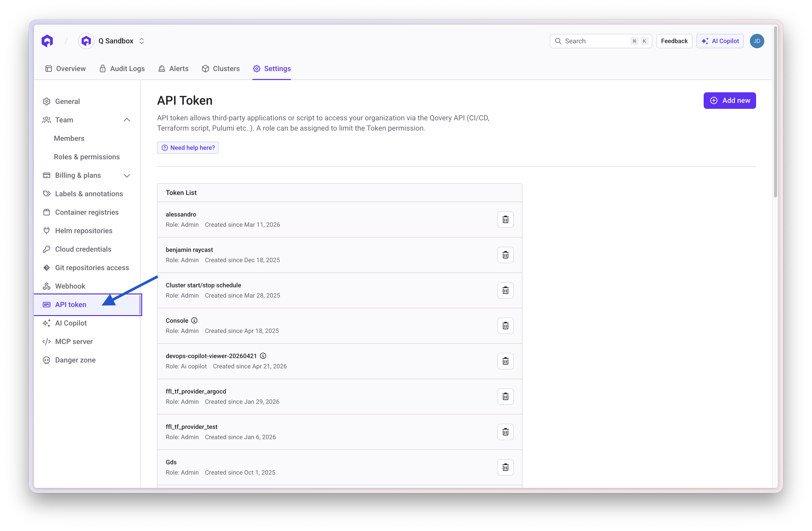The image size is (812, 531).
Task: Select API token in sidebar
Action: click(x=87, y=304)
